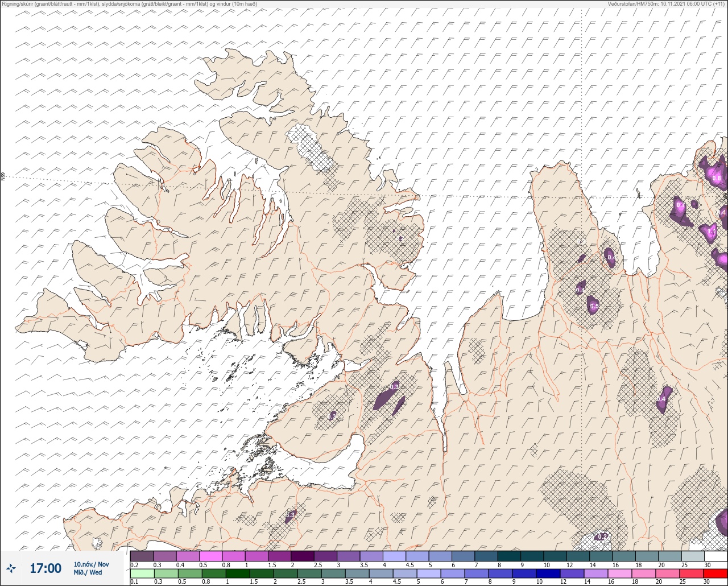Screen dimensions: 728x586
Task: Click the '0.2' label on the snow scale
Action: 134,565
